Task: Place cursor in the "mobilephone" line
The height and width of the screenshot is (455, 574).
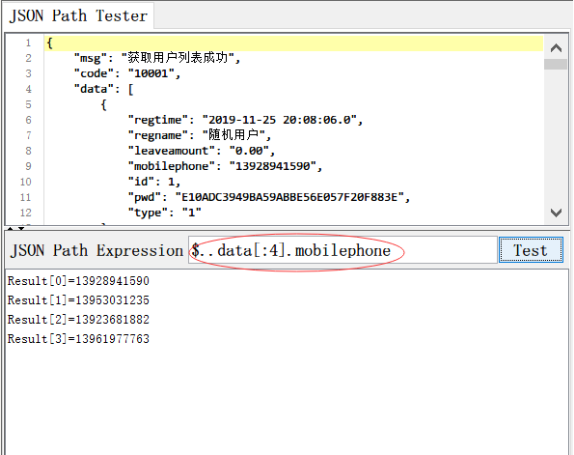Action: pos(225,166)
